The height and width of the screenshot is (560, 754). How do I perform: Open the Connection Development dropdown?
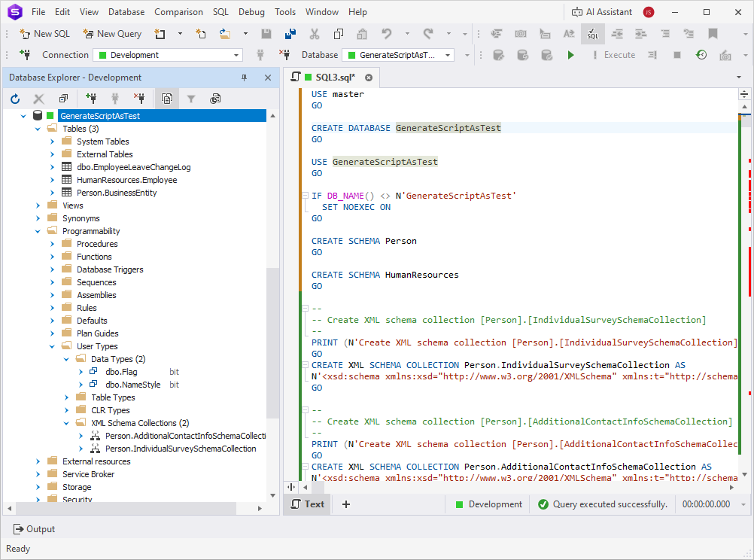[x=168, y=55]
